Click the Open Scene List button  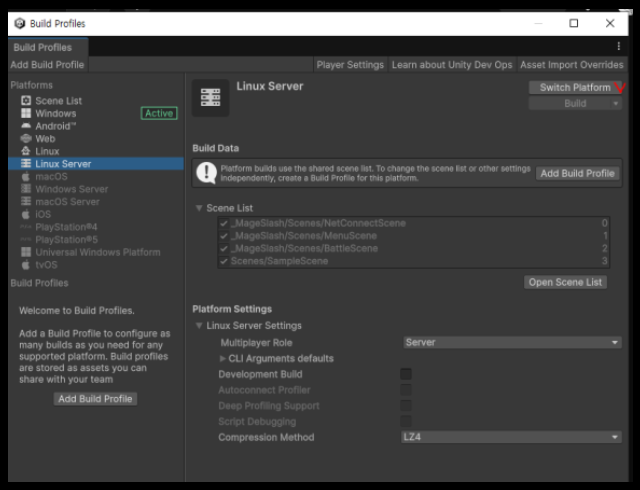coord(565,282)
